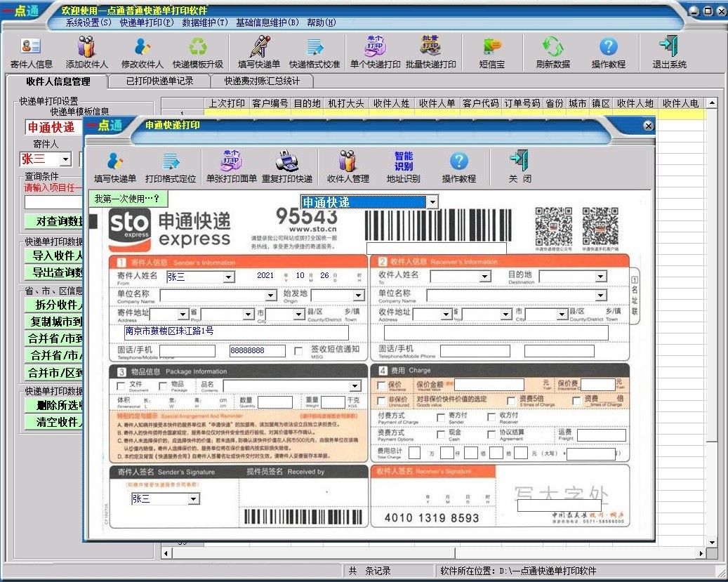The image size is (728, 582).
Task: Switch to 已打印快递单记录 tab
Action: tap(159, 81)
